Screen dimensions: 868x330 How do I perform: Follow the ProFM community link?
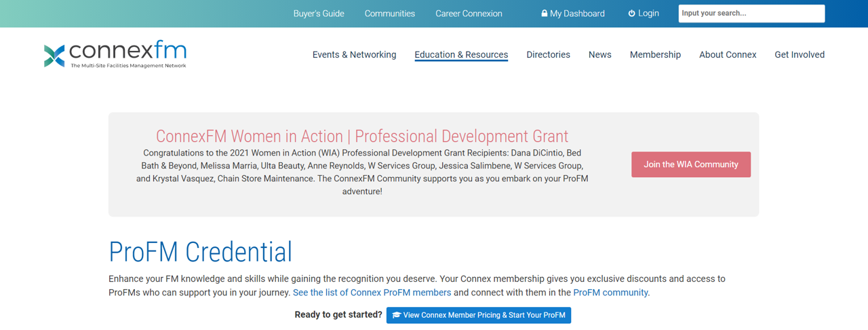[610, 293]
